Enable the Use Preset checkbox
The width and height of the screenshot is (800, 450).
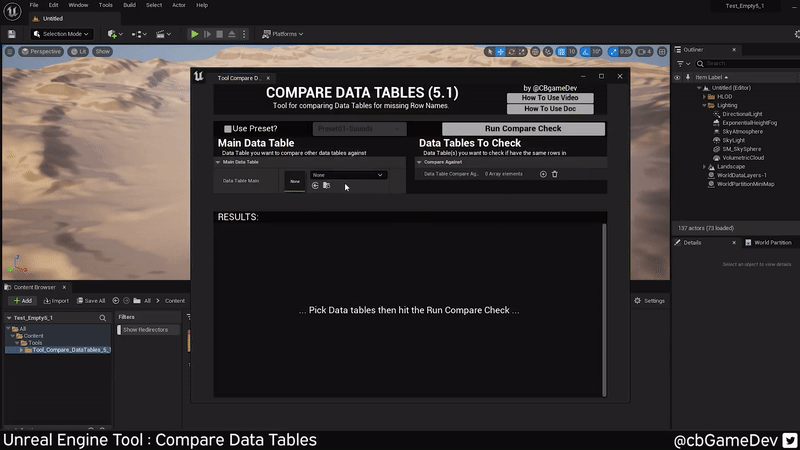click(x=228, y=129)
